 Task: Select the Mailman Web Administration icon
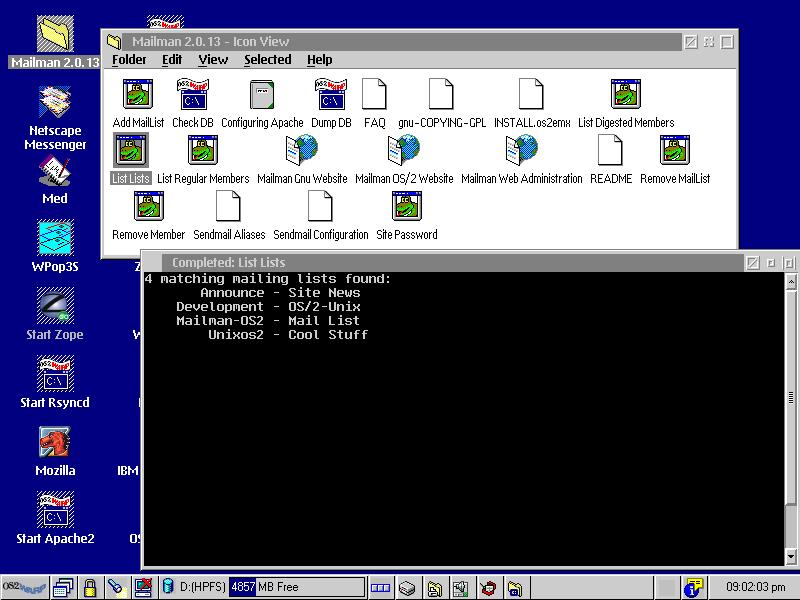coord(521,150)
